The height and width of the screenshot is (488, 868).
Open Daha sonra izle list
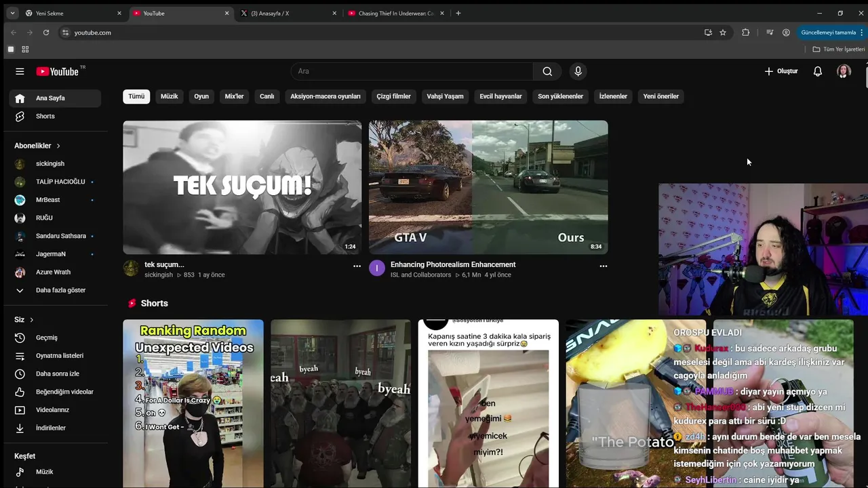(x=55, y=373)
